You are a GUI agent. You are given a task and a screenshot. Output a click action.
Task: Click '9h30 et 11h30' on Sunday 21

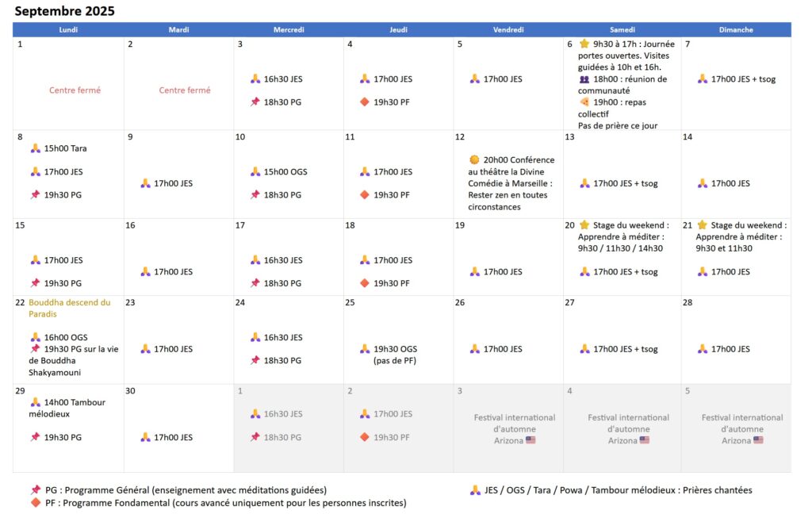pyautogui.click(x=724, y=248)
